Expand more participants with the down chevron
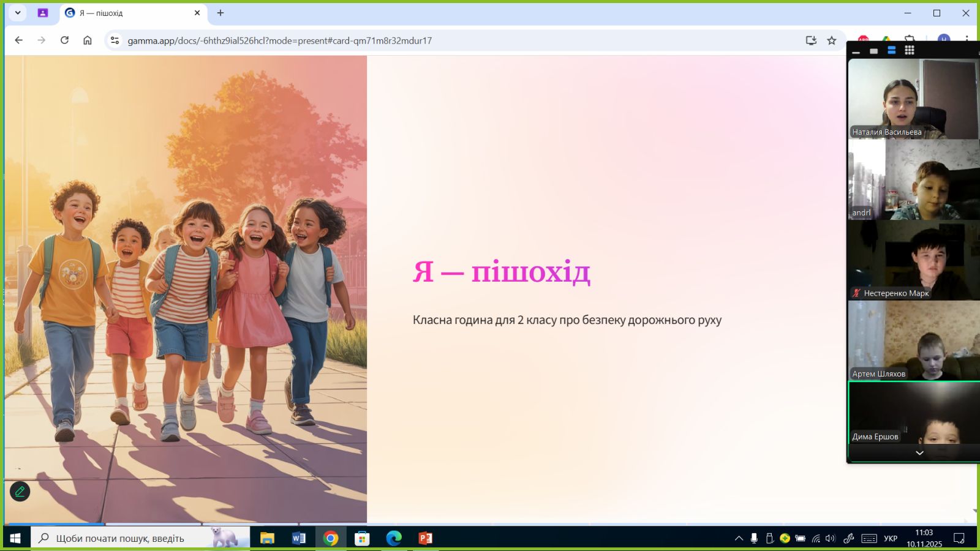The width and height of the screenshot is (980, 551). (919, 453)
